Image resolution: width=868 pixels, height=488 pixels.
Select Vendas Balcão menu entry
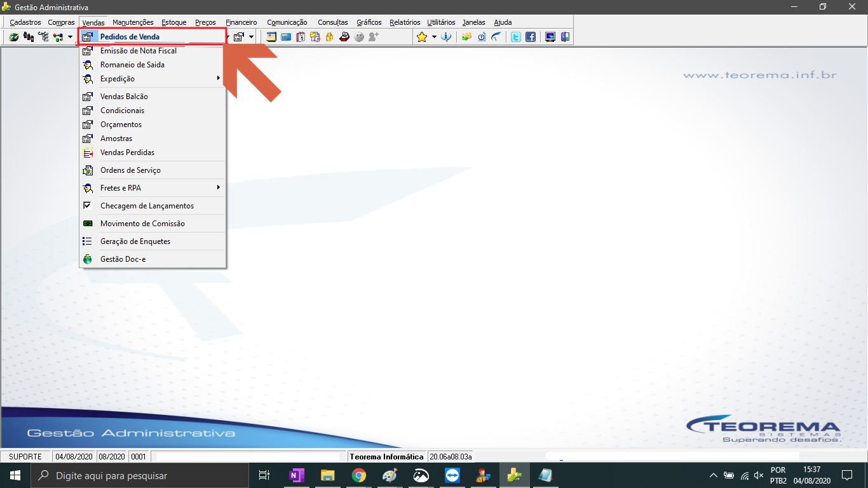[153, 97]
